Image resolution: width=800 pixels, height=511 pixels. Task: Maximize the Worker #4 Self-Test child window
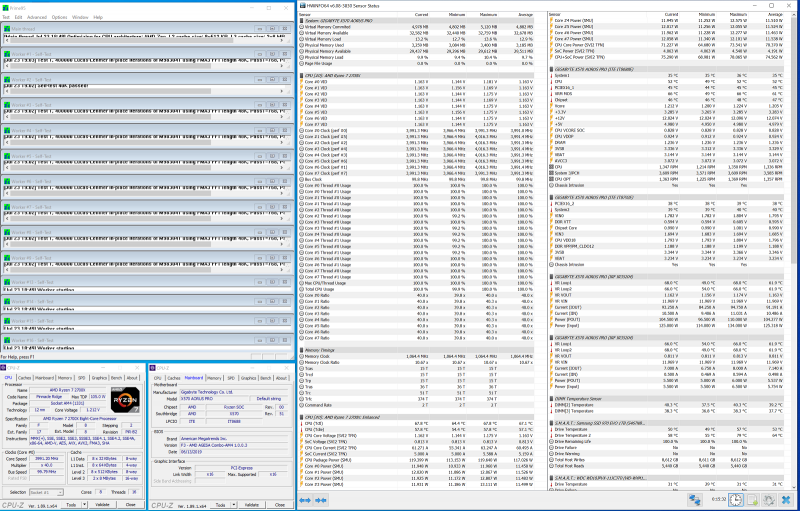(272, 131)
